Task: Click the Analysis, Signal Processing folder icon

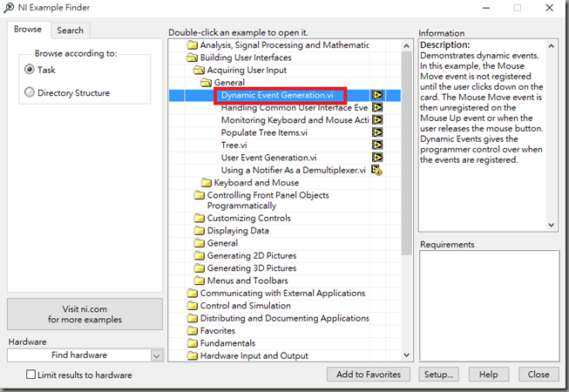Action: click(x=192, y=45)
